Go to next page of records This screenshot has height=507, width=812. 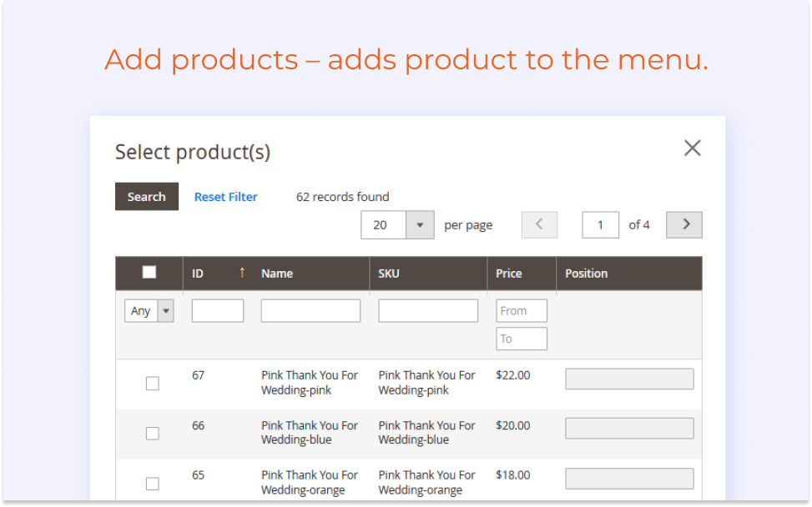point(683,224)
